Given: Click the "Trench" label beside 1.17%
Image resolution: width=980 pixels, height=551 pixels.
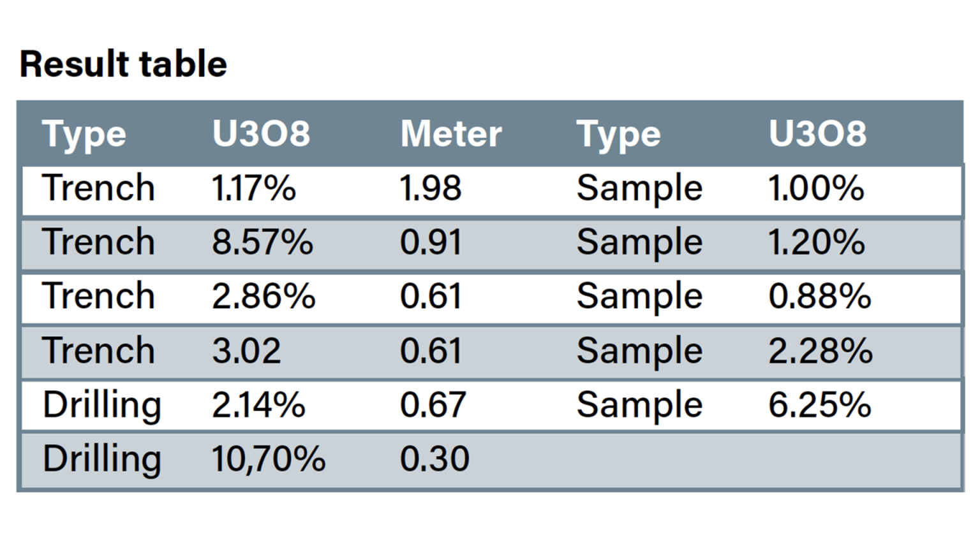Looking at the screenshot, I should coord(99,189).
